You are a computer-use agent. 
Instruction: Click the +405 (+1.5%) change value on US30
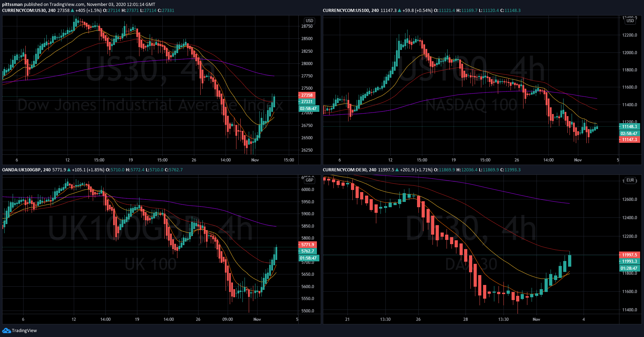click(89, 11)
